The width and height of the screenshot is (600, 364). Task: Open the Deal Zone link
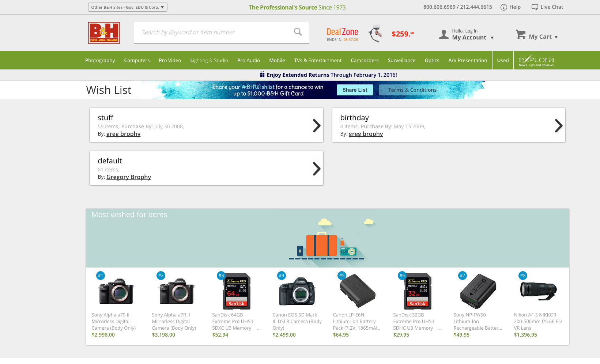coord(342,34)
